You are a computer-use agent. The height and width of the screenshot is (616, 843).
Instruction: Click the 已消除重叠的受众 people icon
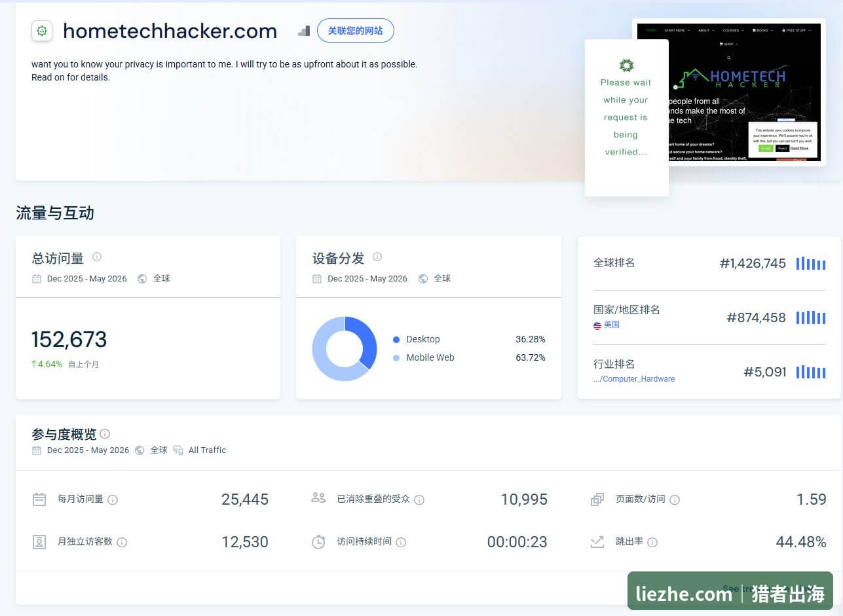click(x=318, y=498)
